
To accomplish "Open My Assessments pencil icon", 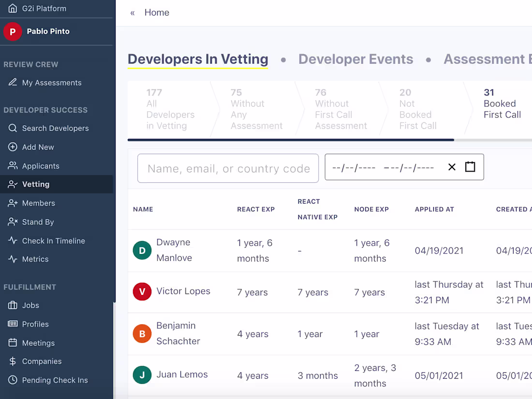I will (13, 83).
